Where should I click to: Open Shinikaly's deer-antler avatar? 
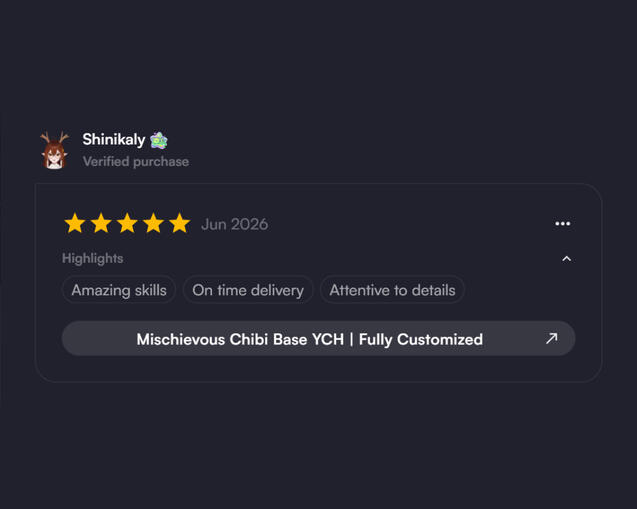point(54,150)
